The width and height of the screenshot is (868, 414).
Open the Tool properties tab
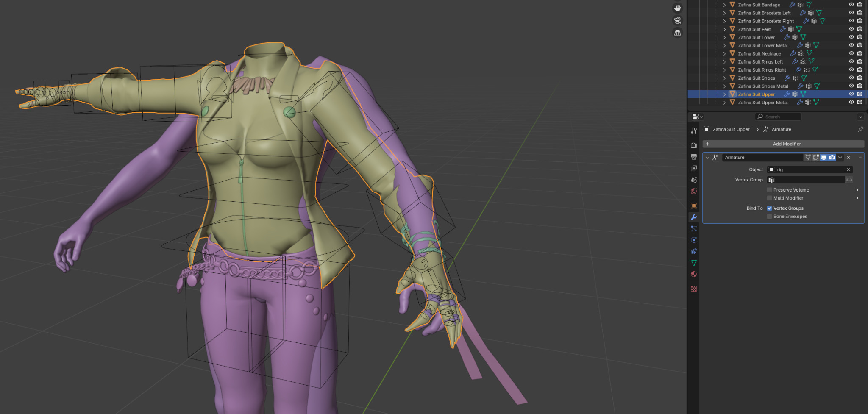[694, 131]
